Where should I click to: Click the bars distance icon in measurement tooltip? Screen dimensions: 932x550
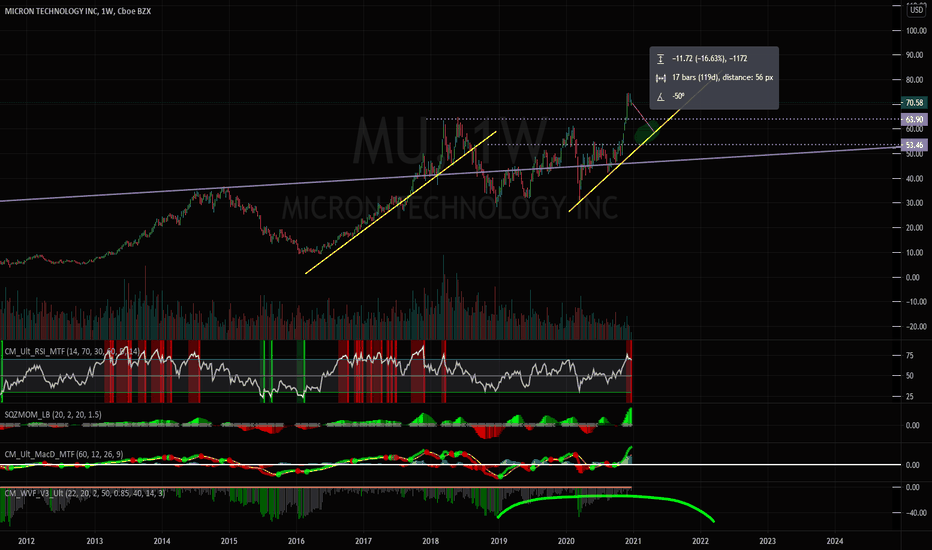click(660, 78)
